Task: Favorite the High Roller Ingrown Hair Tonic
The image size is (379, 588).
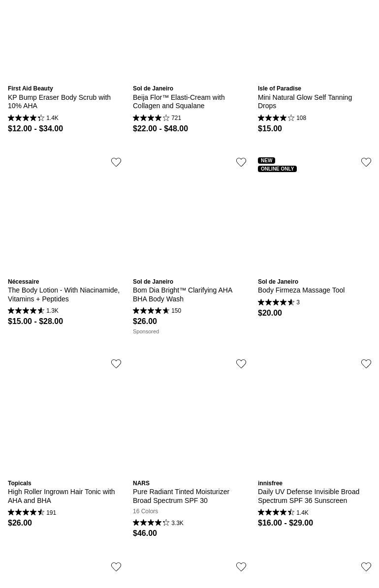Action: (x=116, y=364)
